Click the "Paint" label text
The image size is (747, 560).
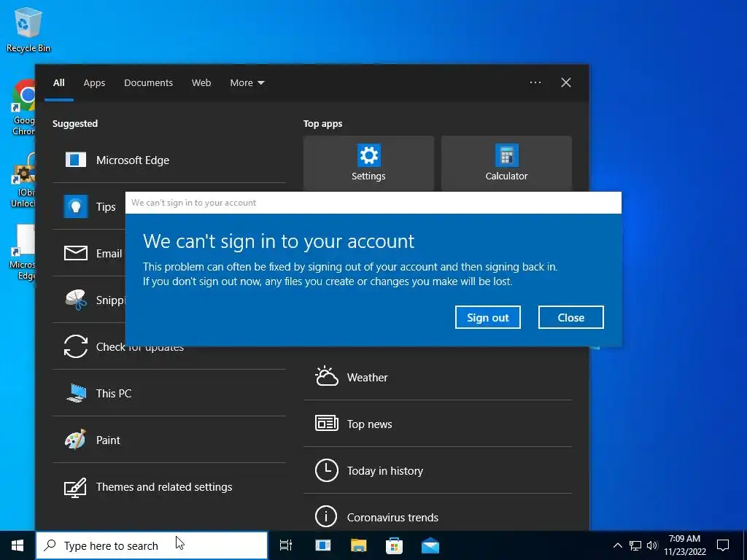click(x=108, y=440)
